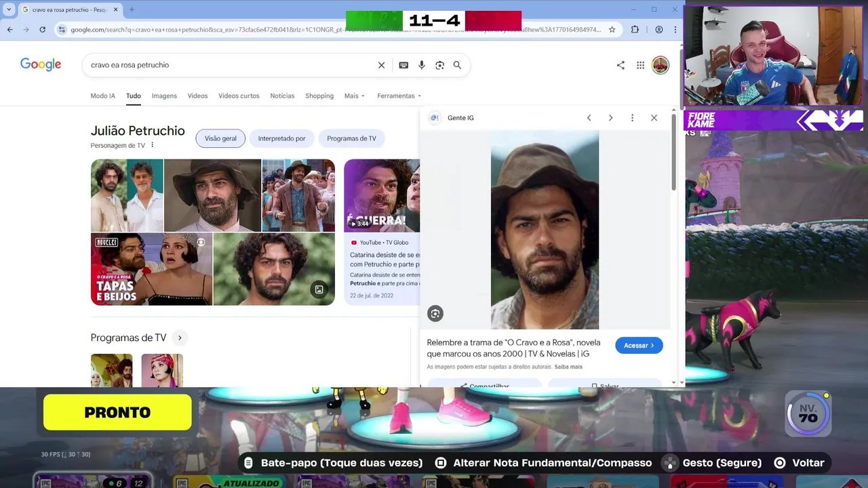This screenshot has height=488, width=868.
Task: Click the Voltar hint
Action: pyautogui.click(x=800, y=463)
